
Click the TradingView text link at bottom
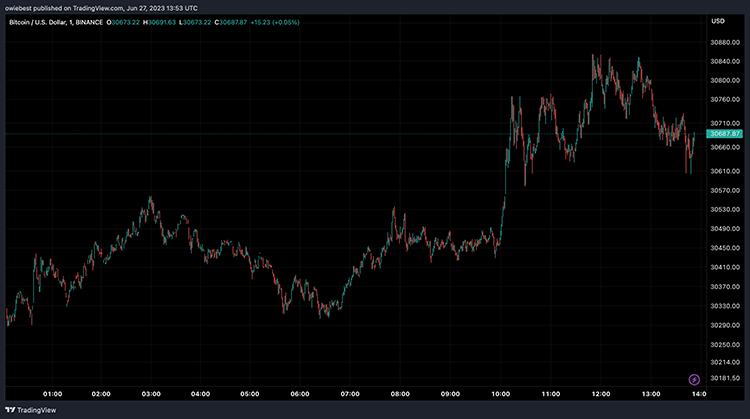[36, 410]
